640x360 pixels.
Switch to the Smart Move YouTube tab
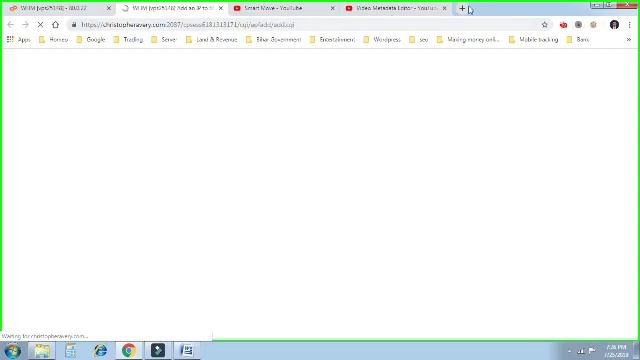point(283,8)
